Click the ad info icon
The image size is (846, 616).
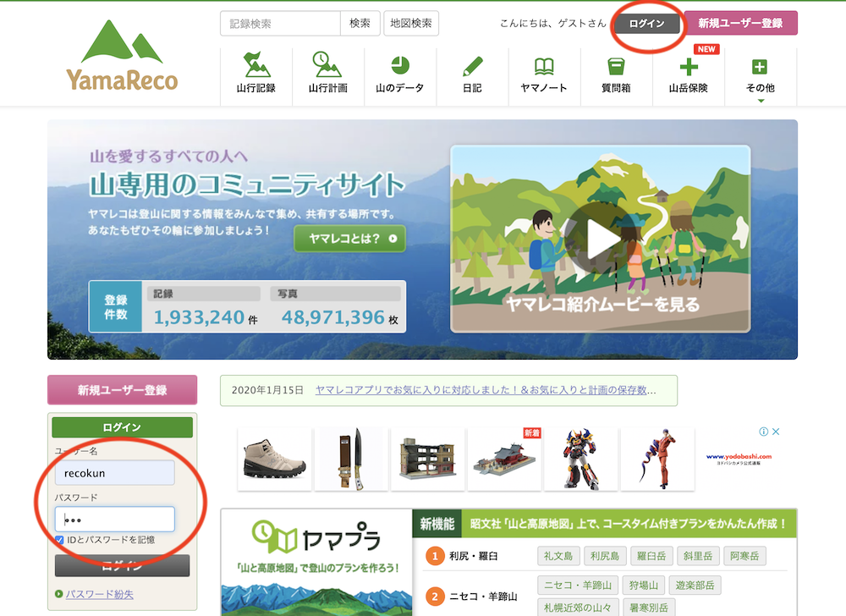[x=763, y=432]
